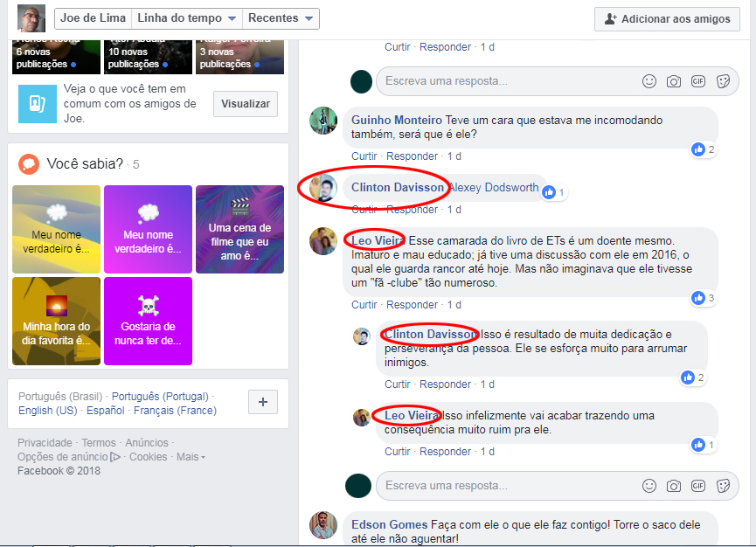The width and height of the screenshot is (756, 547).
Task: View like reactions on Leo Vieira's first comment
Action: coord(703,298)
